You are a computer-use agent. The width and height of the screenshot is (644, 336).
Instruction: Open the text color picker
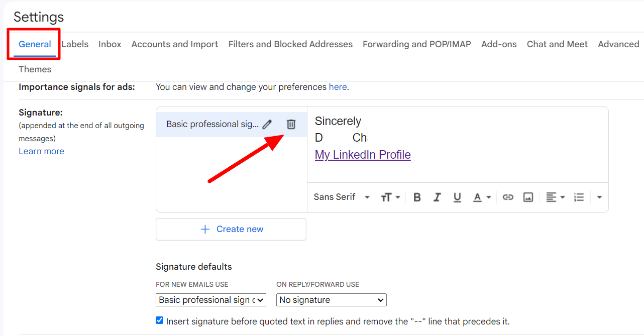[x=482, y=197]
